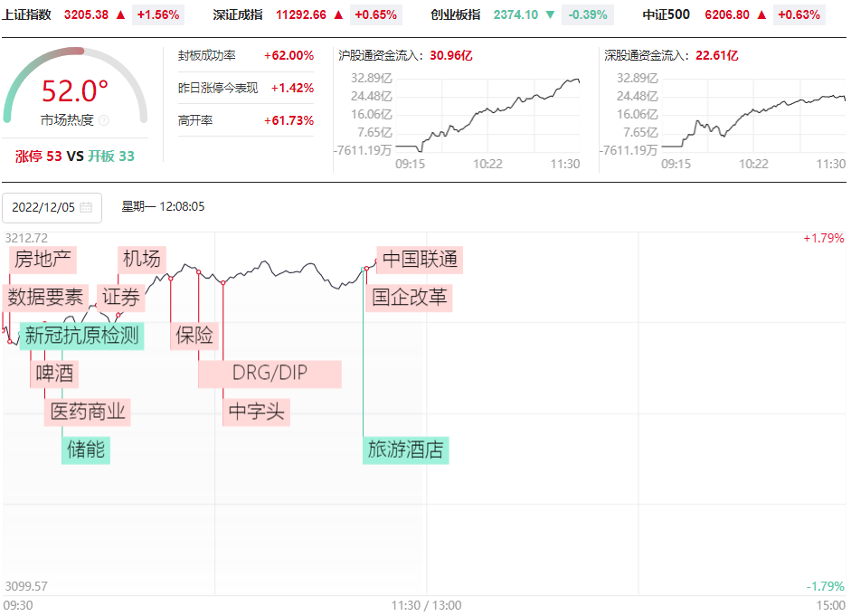Image resolution: width=851 pixels, height=616 pixels.
Task: Click the green down arrow next to 创业板指
Action: point(550,15)
